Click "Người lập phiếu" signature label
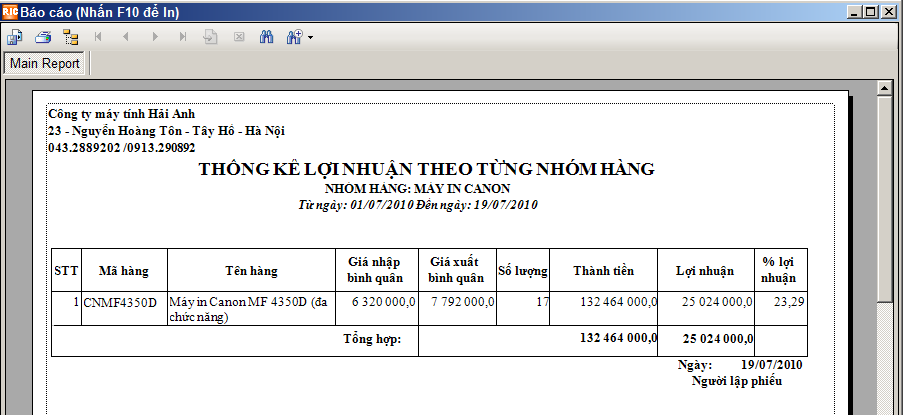The width and height of the screenshot is (903, 415). coord(737,381)
